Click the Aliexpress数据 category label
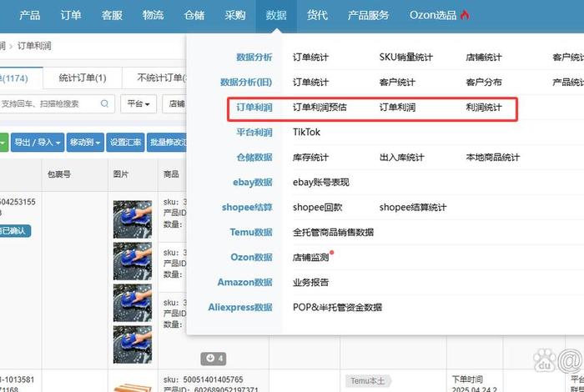This screenshot has width=584, height=392. [x=240, y=307]
